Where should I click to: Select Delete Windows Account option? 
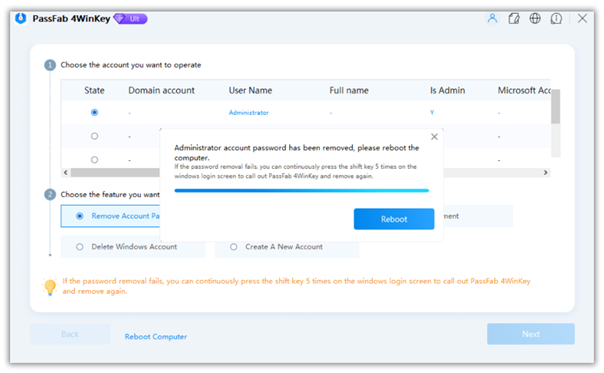133,247
